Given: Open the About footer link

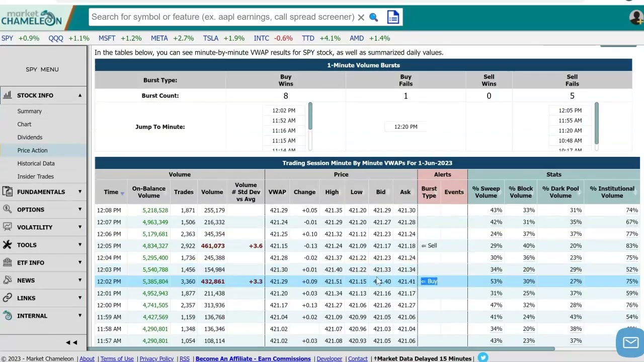Looking at the screenshot, I should pos(87,358).
